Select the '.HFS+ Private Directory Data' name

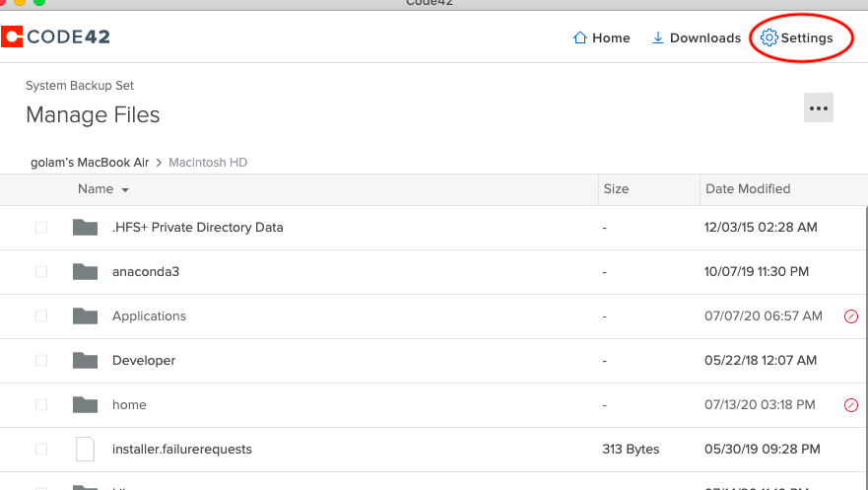tap(198, 227)
